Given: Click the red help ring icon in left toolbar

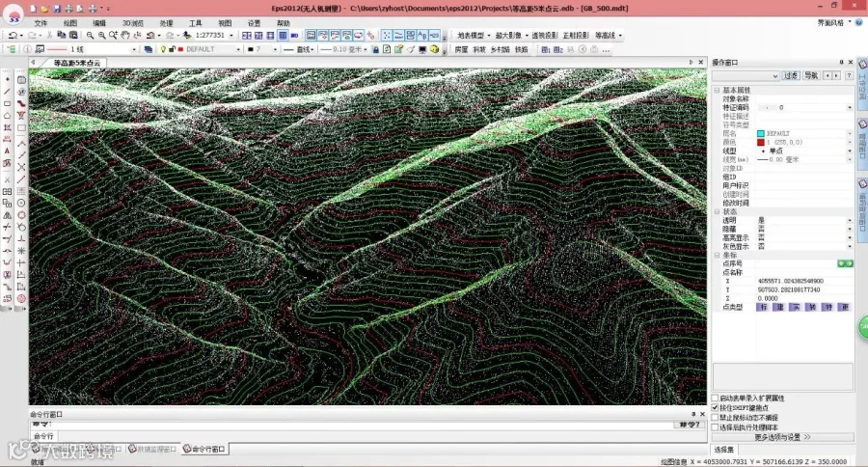Looking at the screenshot, I should click(21, 298).
